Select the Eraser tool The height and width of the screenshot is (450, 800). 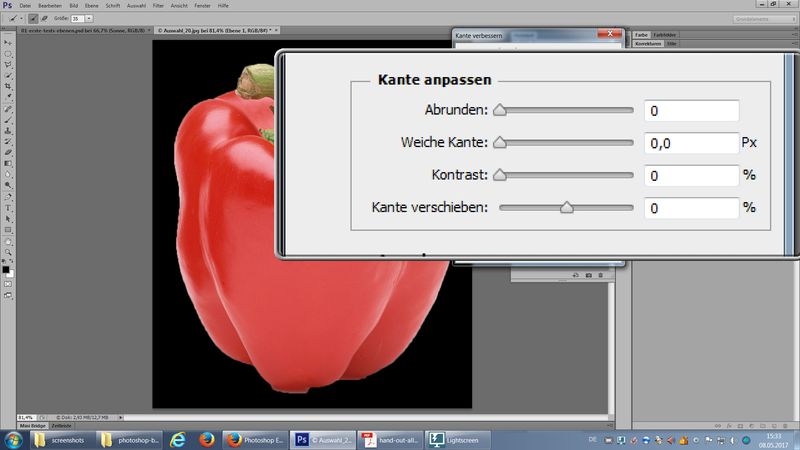[8, 152]
